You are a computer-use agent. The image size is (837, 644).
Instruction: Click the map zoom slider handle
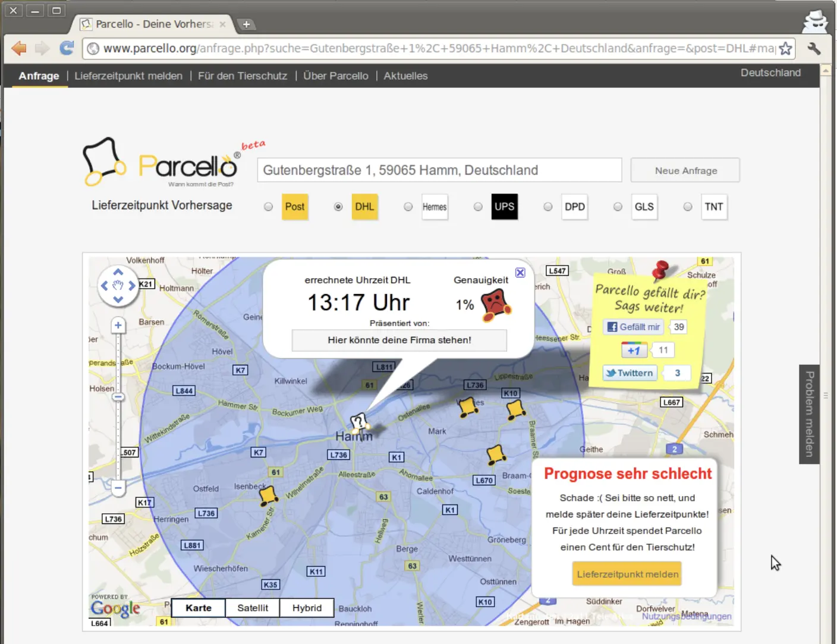[x=118, y=397]
